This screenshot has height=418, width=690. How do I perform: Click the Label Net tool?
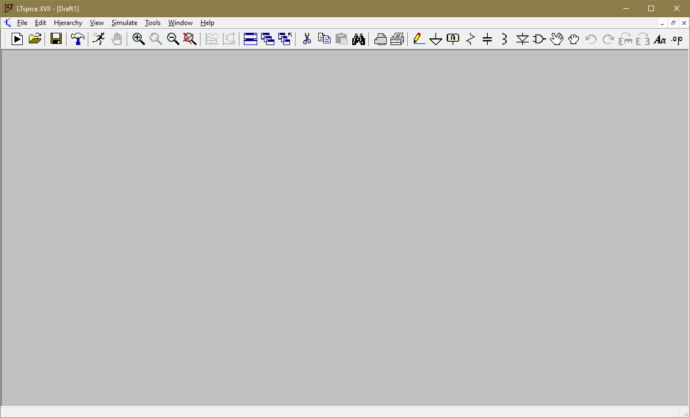[453, 39]
